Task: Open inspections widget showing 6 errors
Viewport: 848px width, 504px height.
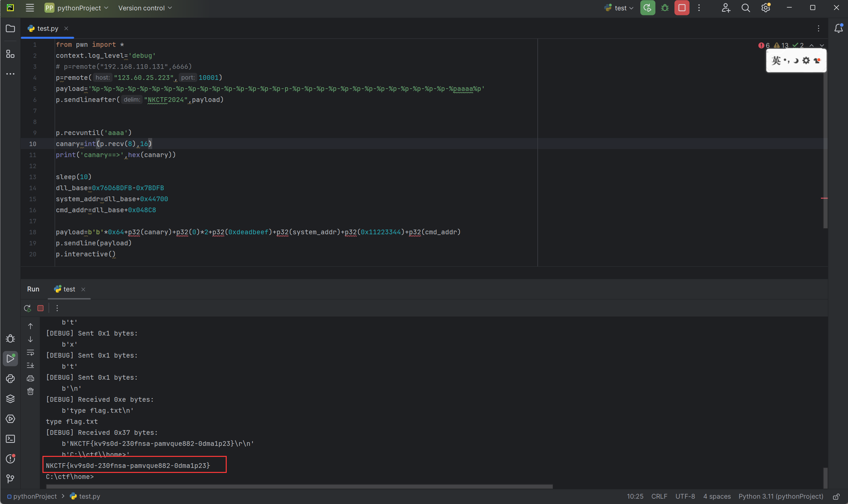Action: click(781, 45)
